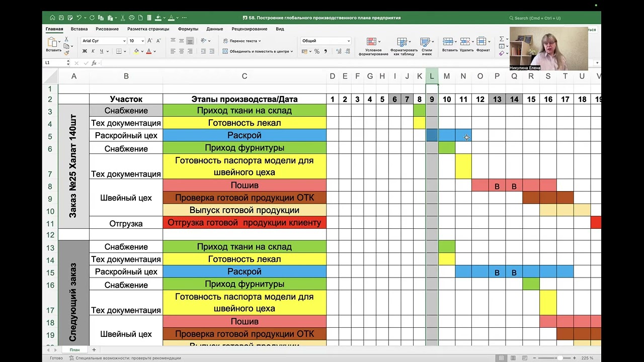This screenshot has width=644, height=362.
Task: Click the Undo arrow icon
Action: [79, 18]
